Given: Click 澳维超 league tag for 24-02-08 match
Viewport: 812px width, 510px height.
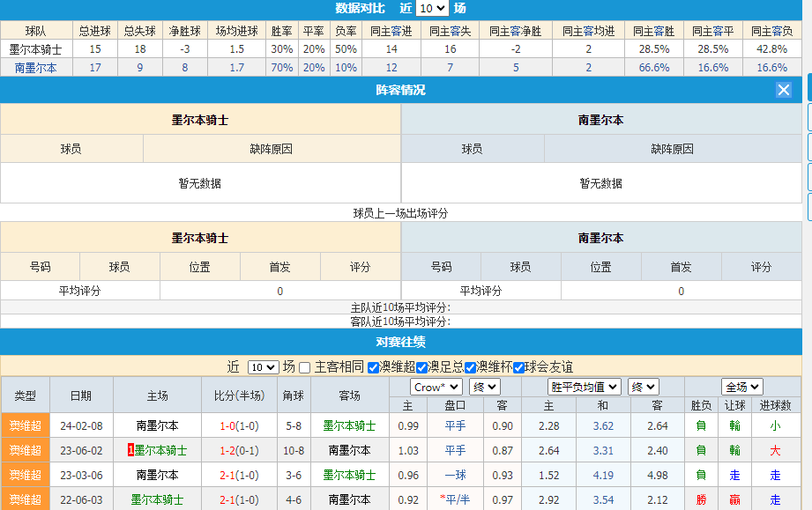Looking at the screenshot, I should [25, 425].
